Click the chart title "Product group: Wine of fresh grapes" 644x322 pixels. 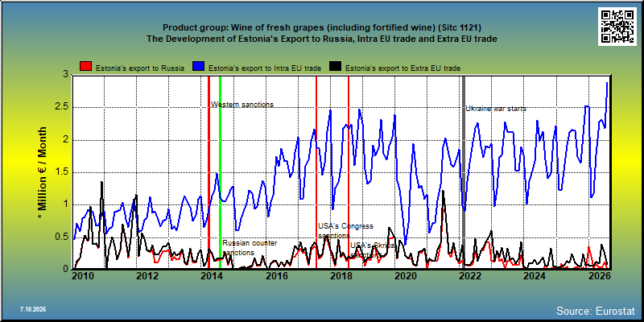click(321, 27)
